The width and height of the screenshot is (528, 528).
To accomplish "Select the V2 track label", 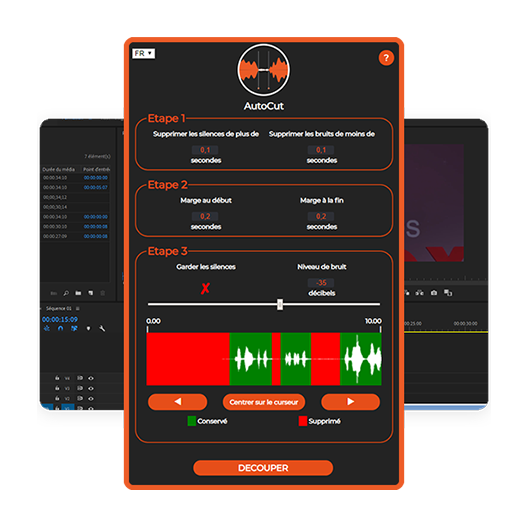I will coord(67,399).
